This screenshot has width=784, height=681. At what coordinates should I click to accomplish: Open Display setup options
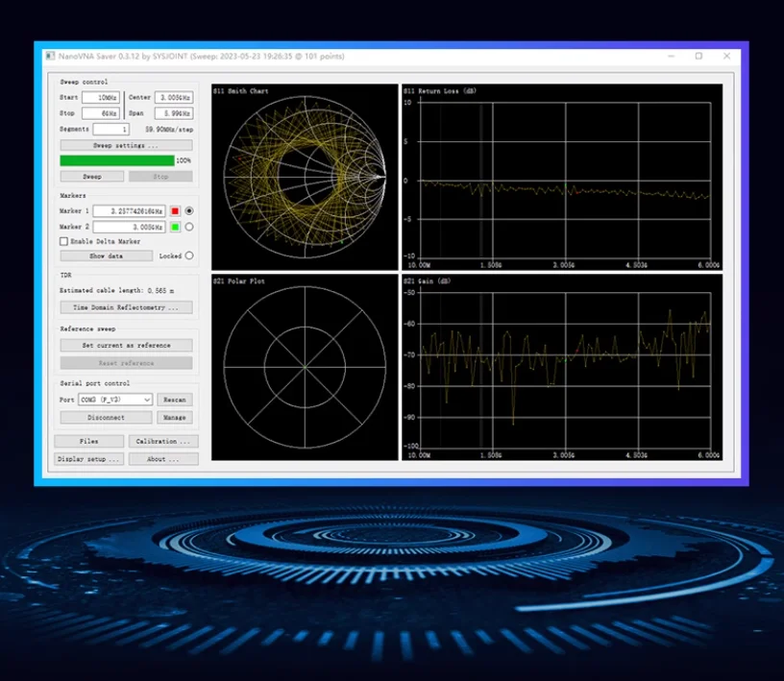click(x=88, y=459)
